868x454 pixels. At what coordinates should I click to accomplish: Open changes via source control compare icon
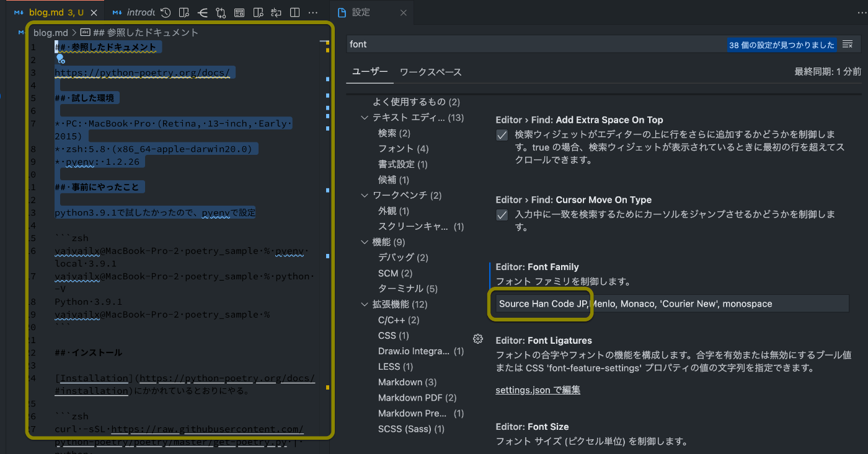tap(221, 12)
